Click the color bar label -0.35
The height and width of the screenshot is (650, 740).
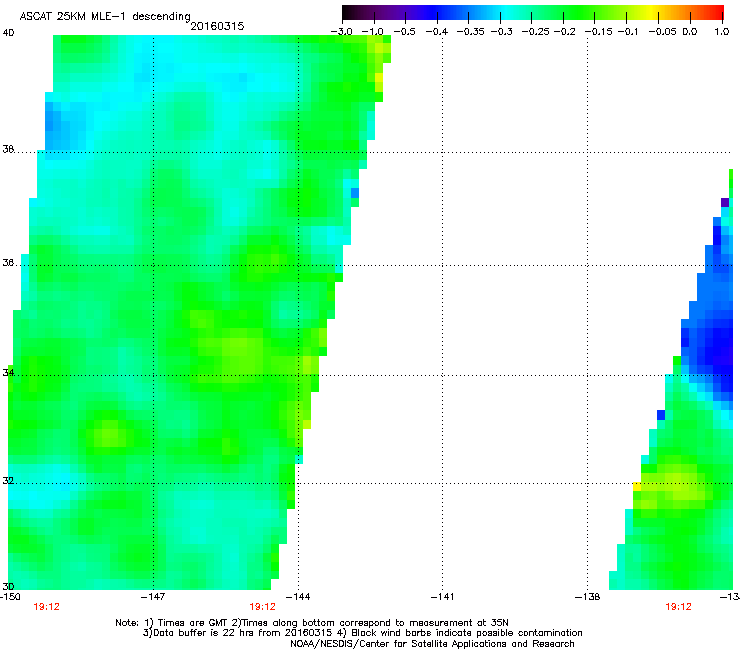471,32
